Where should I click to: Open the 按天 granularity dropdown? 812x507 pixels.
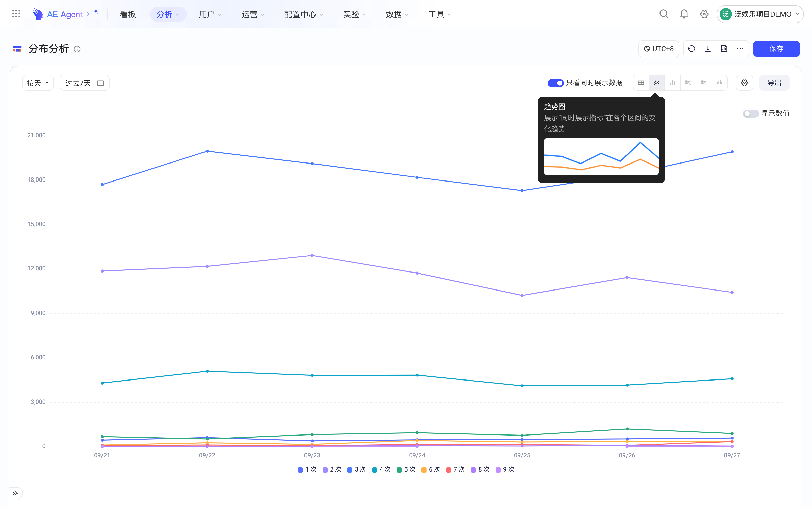pyautogui.click(x=38, y=83)
